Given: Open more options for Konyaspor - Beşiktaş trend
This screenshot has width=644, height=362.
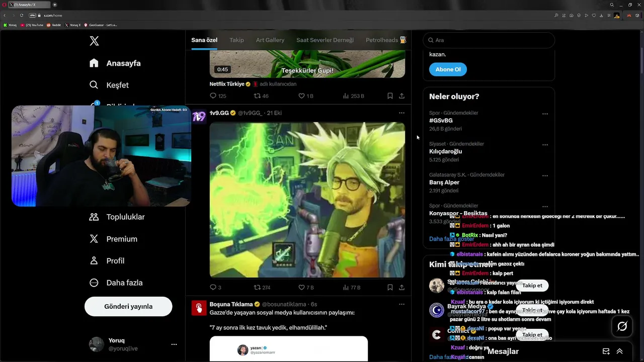Looking at the screenshot, I should 545,207.
